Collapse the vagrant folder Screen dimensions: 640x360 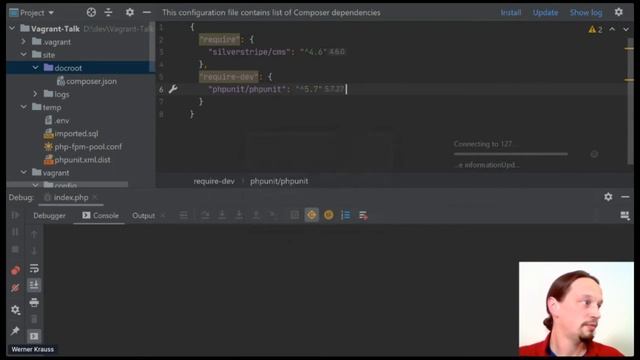[23, 172]
